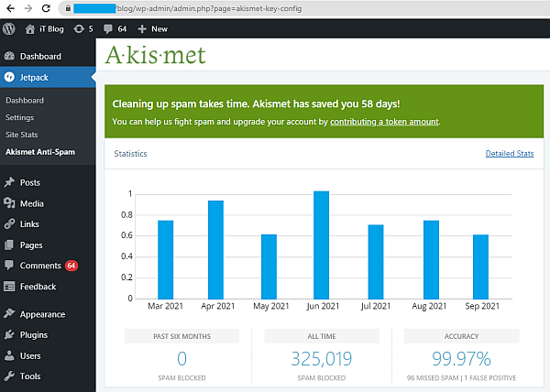This screenshot has height=392, width=550.
Task: Click the lock icon in address bar
Action: [68, 8]
